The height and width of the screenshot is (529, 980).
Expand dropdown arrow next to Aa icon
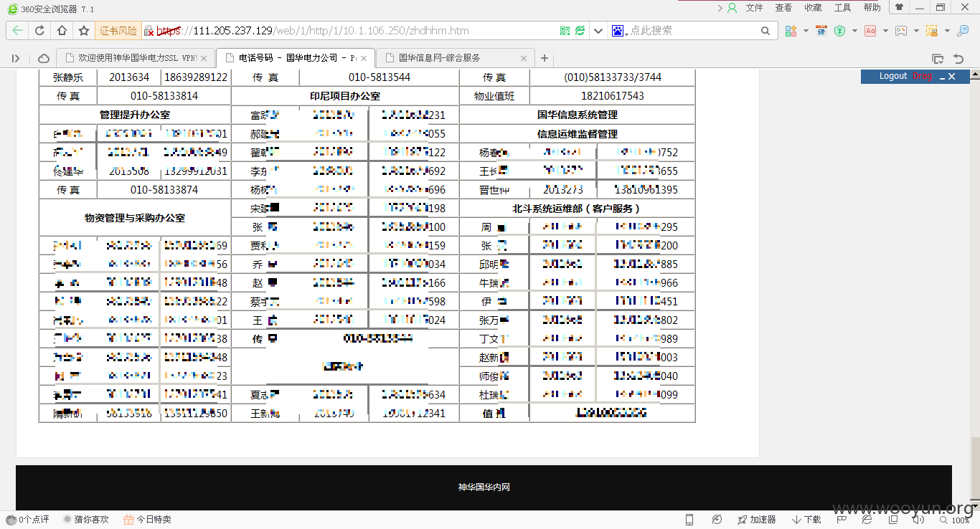885,31
